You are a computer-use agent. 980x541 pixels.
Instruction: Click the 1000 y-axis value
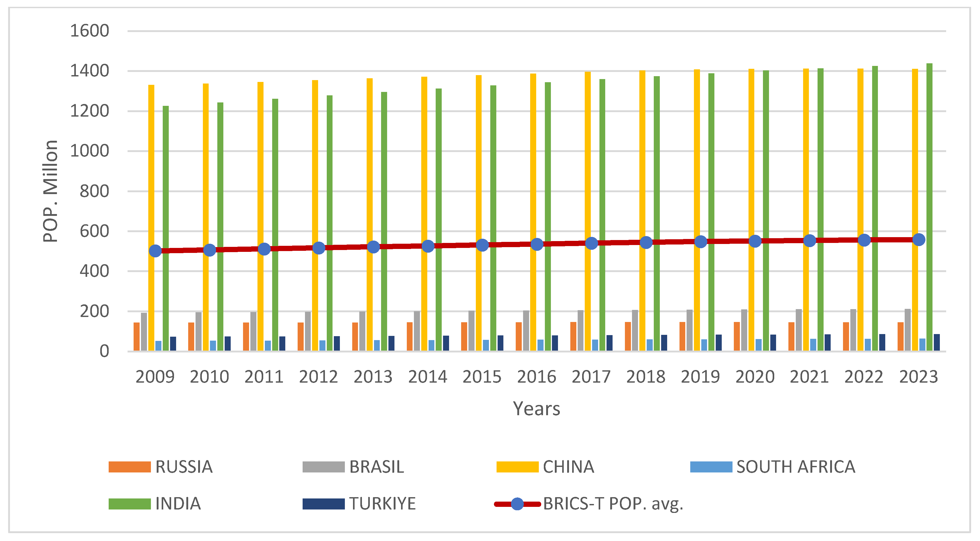click(90, 151)
